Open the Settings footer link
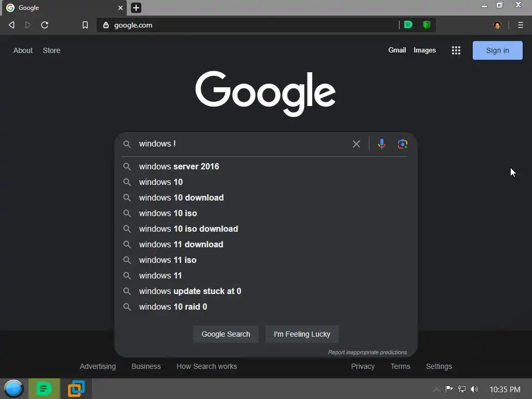 (x=438, y=366)
